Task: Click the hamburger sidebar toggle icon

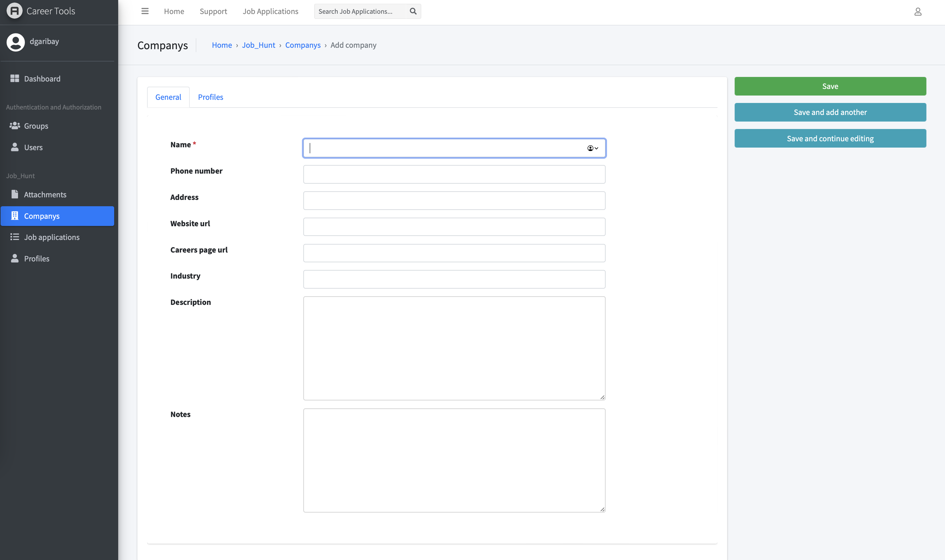Action: pyautogui.click(x=145, y=11)
